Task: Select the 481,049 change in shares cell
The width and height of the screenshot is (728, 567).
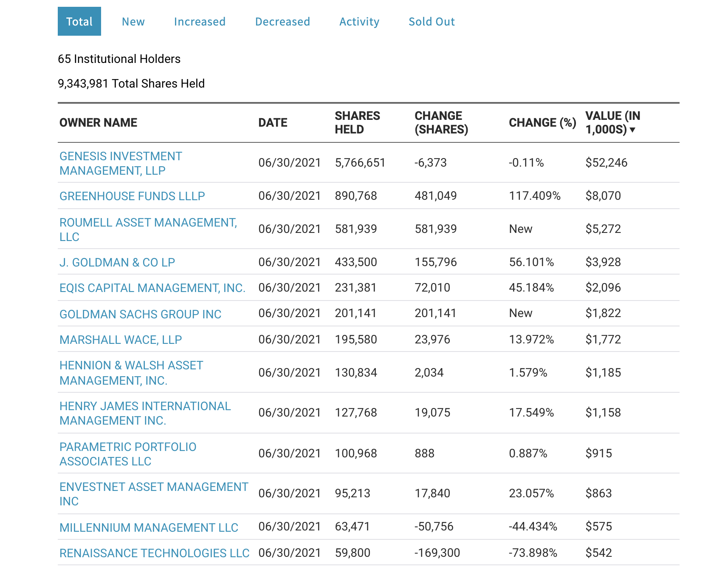Action: pos(435,196)
